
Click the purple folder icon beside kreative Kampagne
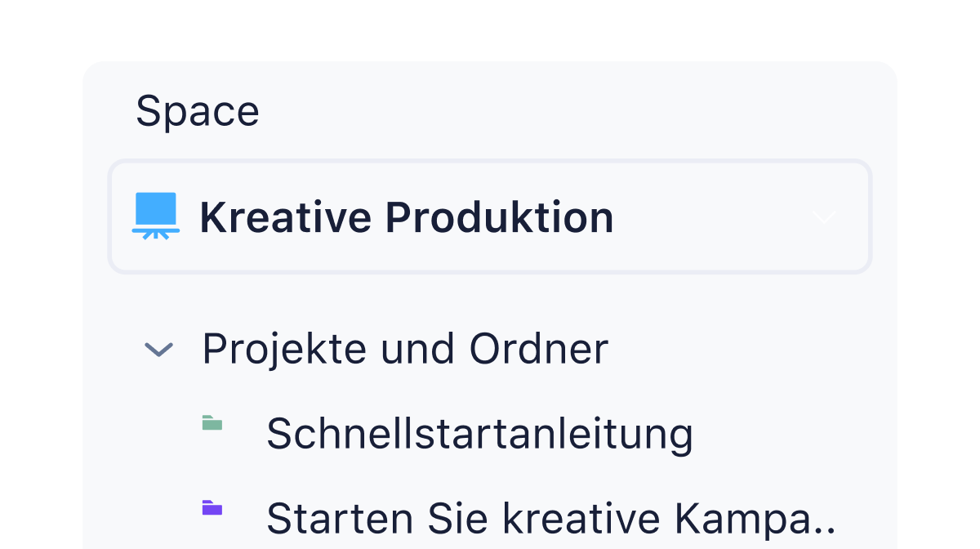[x=213, y=508]
